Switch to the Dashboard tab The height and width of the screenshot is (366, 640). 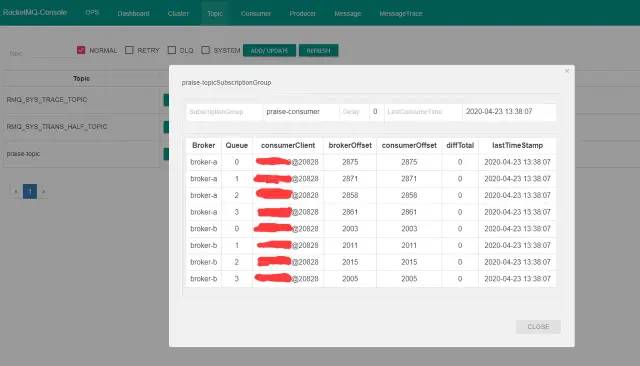pyautogui.click(x=133, y=13)
